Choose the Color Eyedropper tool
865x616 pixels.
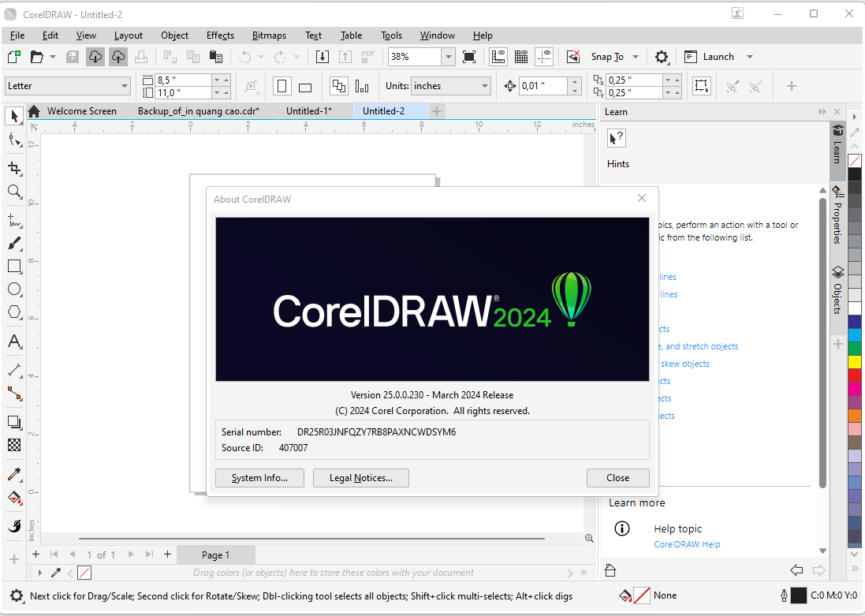14,474
